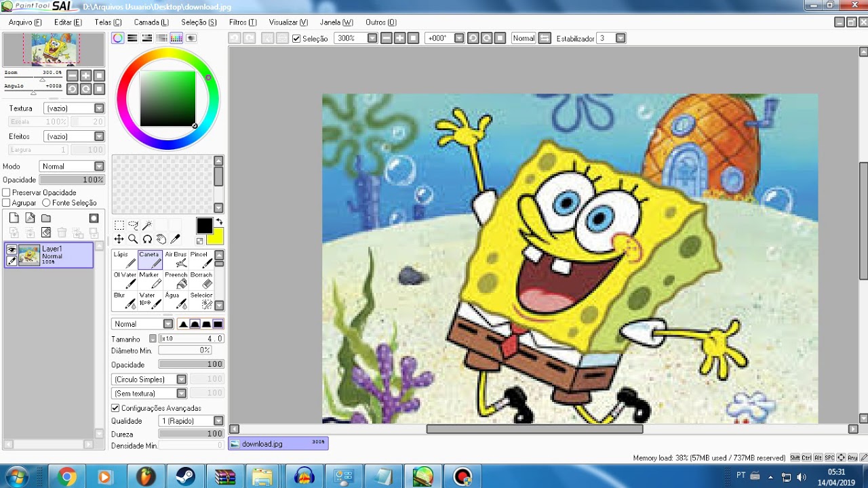The image size is (868, 488).
Task: Select the Seleção pen tool
Action: 201,300
